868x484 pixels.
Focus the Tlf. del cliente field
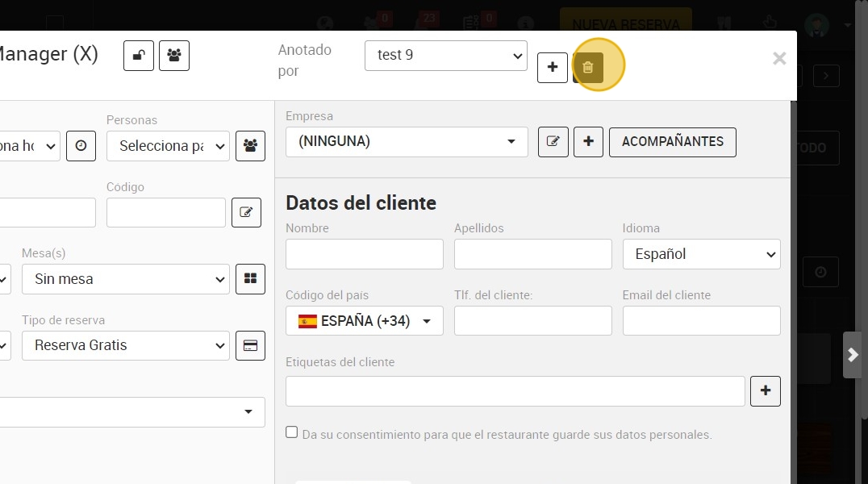(x=533, y=320)
